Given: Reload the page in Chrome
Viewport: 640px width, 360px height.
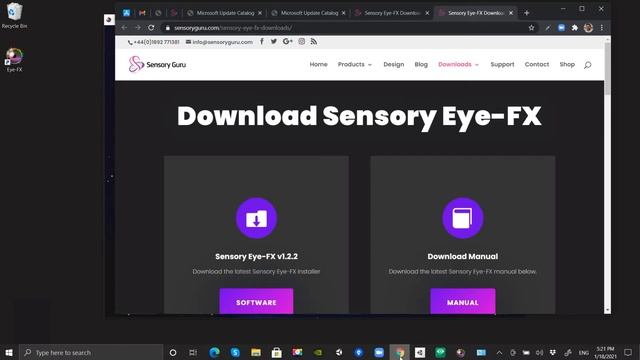Looking at the screenshot, I should tap(151, 28).
